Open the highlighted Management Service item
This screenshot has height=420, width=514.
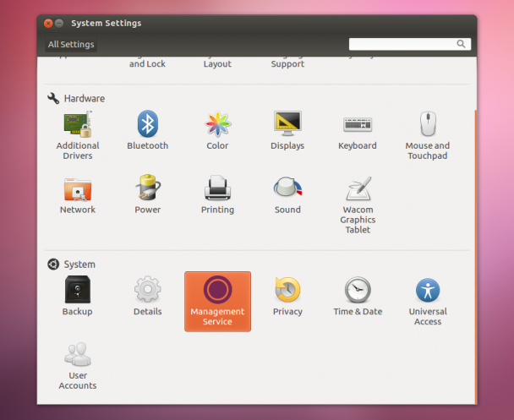(x=217, y=302)
